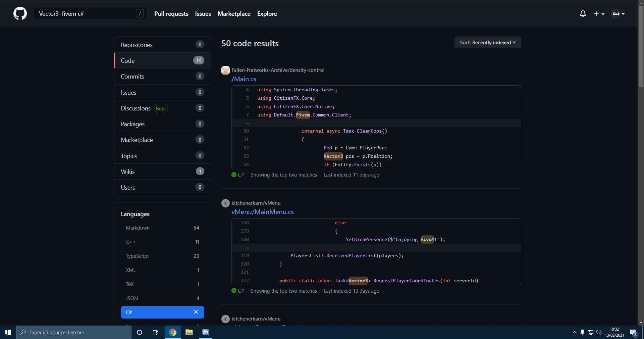The height and width of the screenshot is (339, 644).
Task: Open Discord from the taskbar
Action: 206,332
